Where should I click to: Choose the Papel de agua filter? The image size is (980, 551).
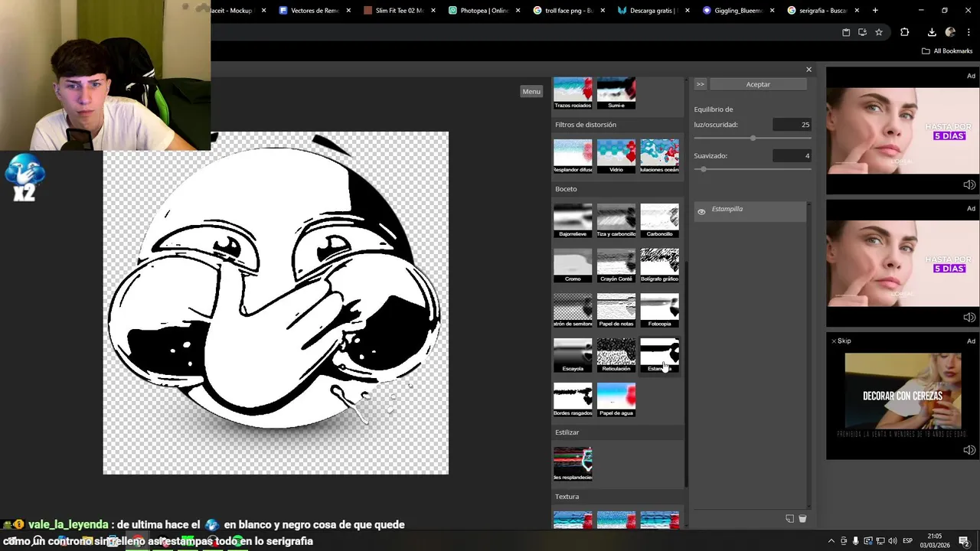pyautogui.click(x=616, y=399)
